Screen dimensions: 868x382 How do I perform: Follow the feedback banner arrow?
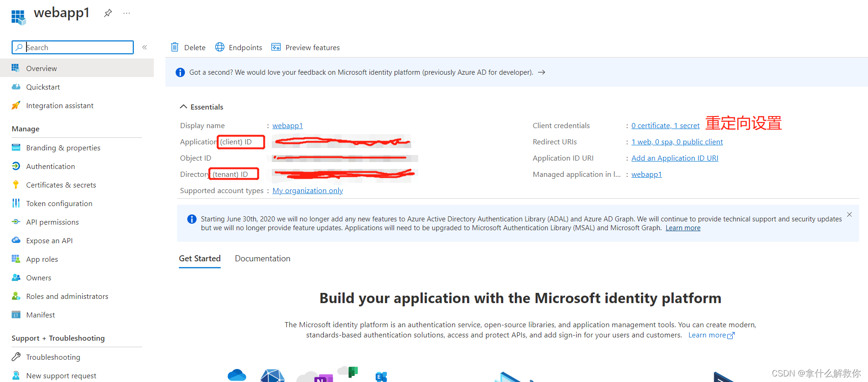pos(541,72)
